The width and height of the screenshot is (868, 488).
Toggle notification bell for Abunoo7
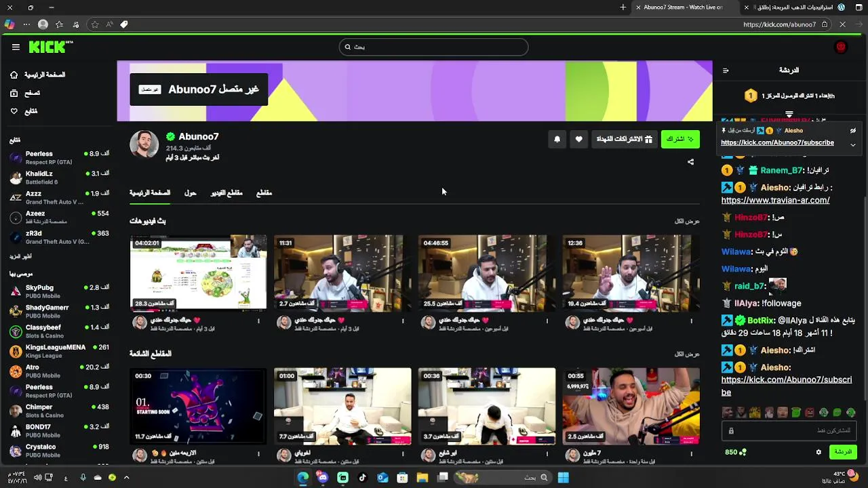(557, 139)
